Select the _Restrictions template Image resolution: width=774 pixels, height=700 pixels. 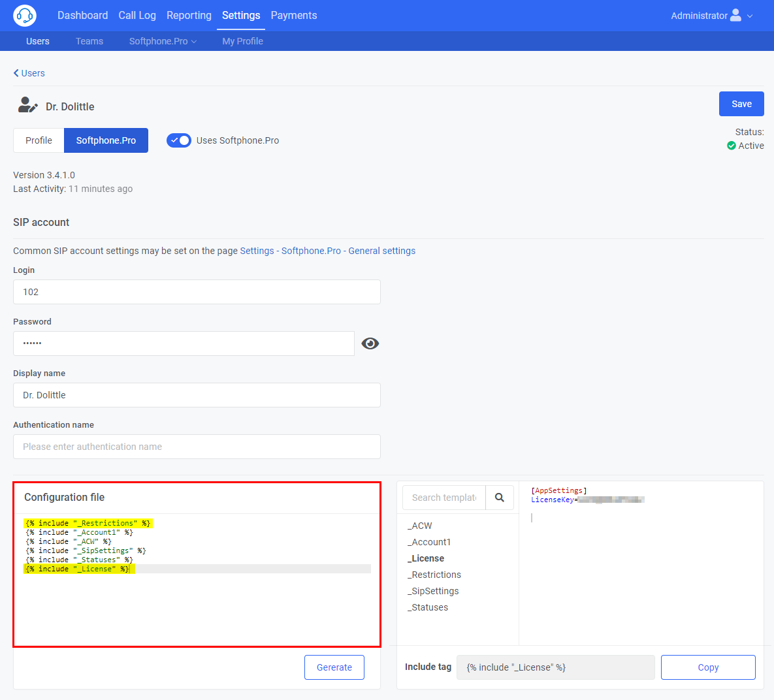point(434,575)
